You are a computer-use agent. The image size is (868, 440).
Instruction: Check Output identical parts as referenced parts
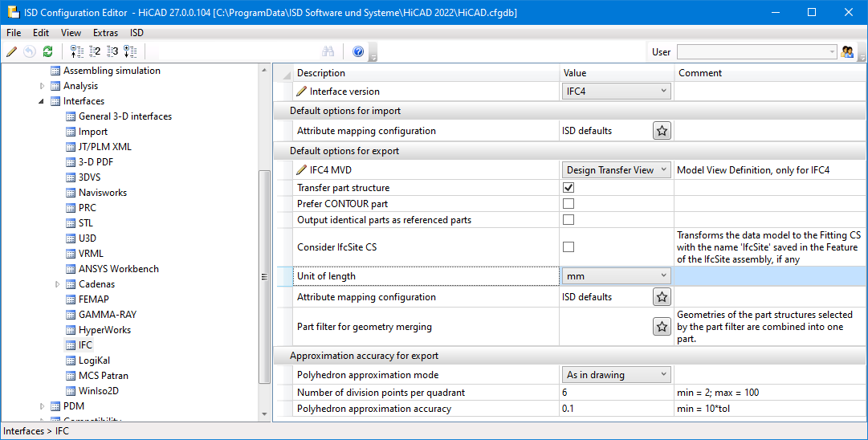tap(568, 220)
